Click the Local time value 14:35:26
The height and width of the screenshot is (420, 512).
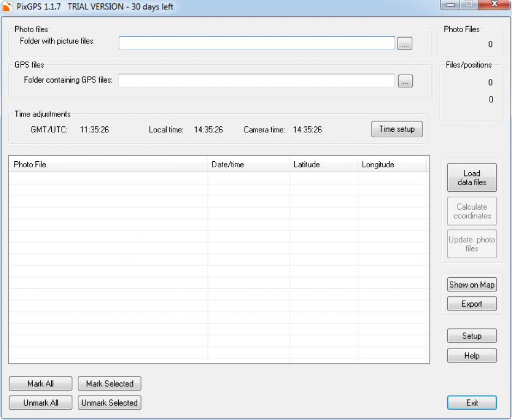pos(208,130)
